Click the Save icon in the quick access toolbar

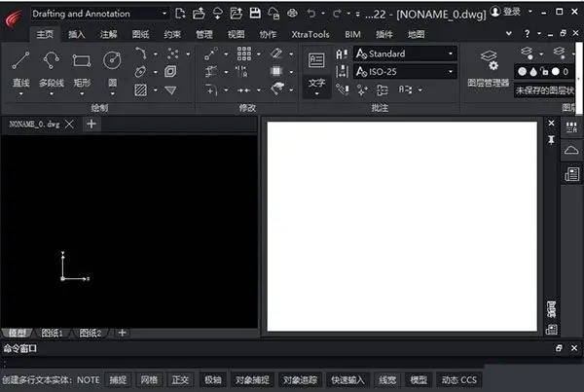click(255, 13)
